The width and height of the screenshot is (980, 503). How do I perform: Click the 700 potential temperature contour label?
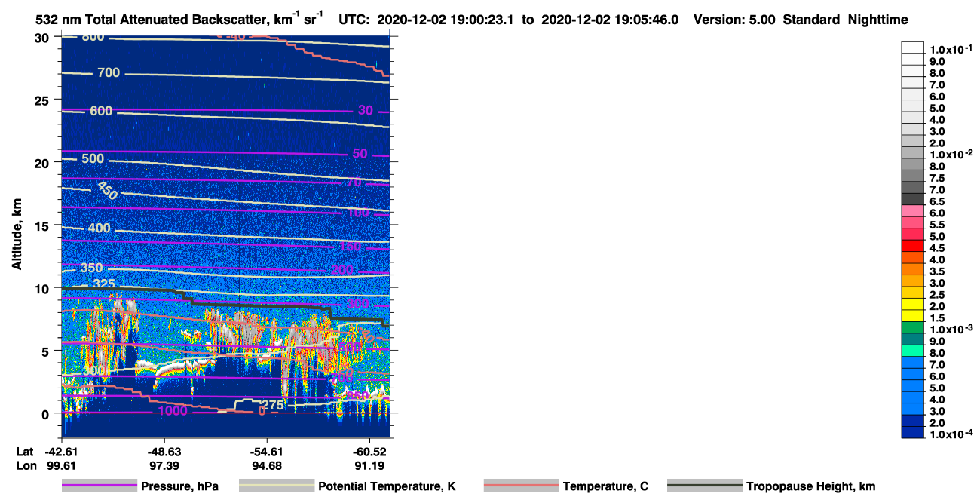tap(109, 72)
